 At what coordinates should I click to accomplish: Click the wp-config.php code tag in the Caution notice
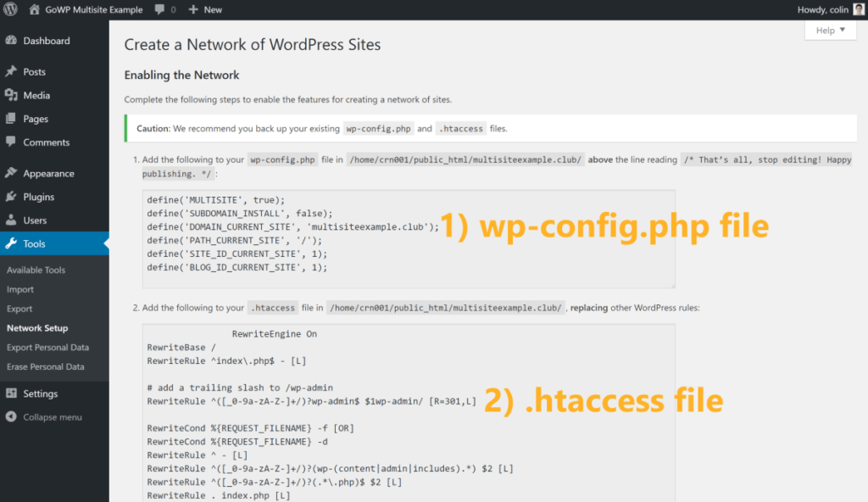pyautogui.click(x=379, y=129)
